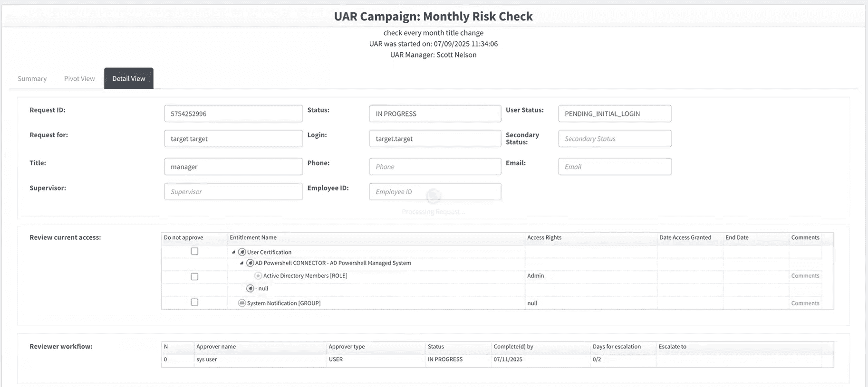This screenshot has width=868, height=387.
Task: Click the System Notification group icon
Action: (x=242, y=303)
